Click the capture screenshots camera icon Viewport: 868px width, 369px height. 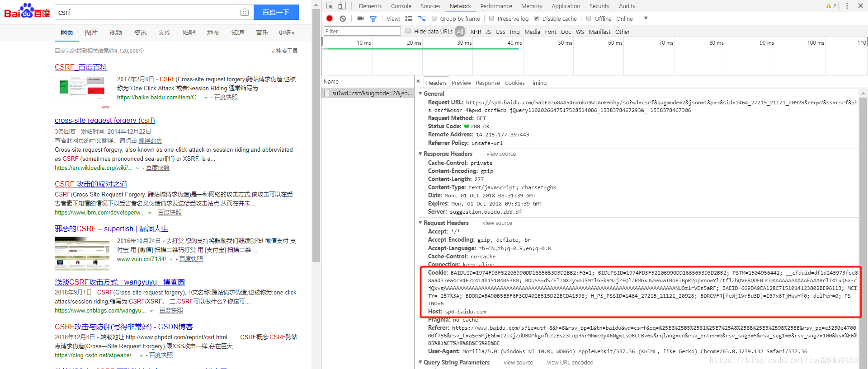coord(360,19)
